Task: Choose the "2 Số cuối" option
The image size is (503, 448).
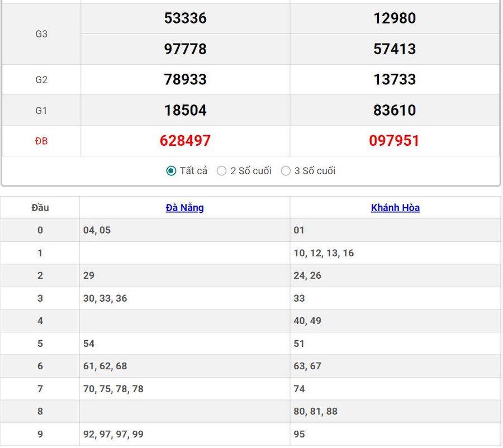Action: tap(222, 171)
